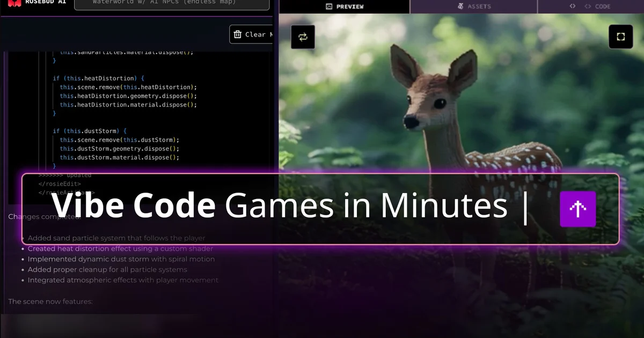Click the 'Changes completed' message text
This screenshot has height=338, width=644.
click(44, 216)
